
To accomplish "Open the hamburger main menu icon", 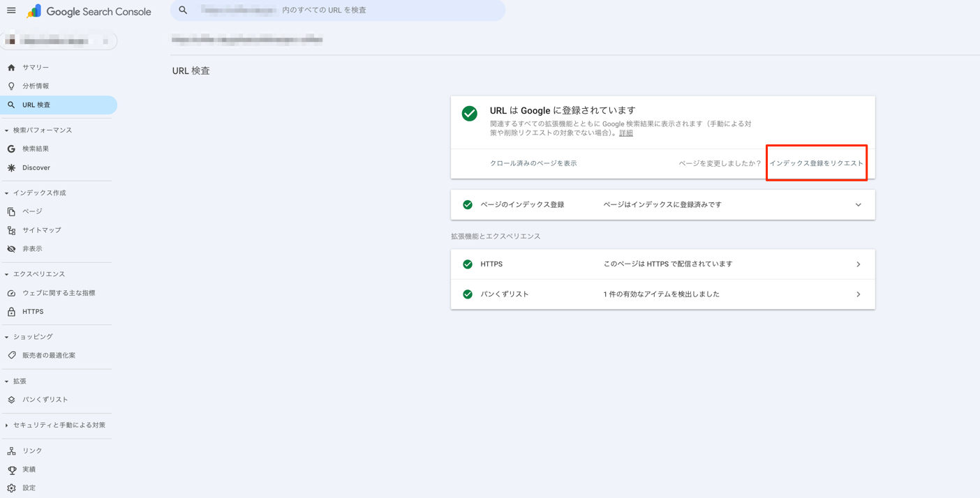I will click(x=11, y=10).
